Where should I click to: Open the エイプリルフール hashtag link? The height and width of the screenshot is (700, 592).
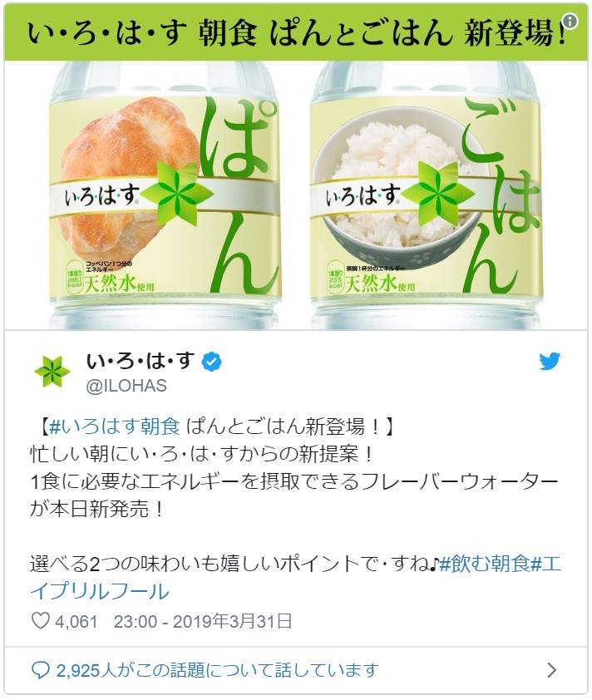point(100,591)
